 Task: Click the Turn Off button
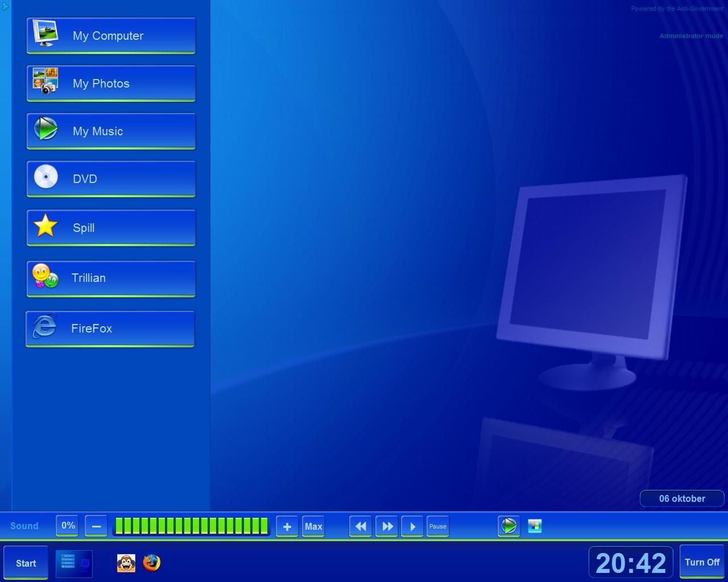point(702,562)
